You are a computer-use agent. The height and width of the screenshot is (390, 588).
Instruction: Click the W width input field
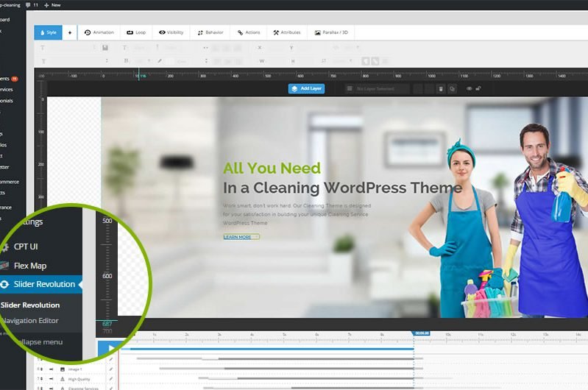click(x=277, y=61)
